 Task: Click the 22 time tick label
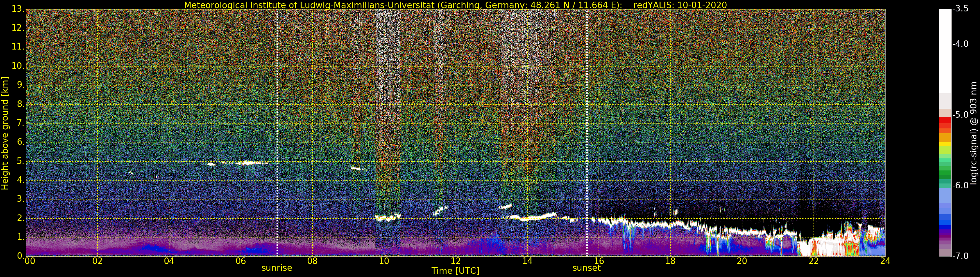[x=813, y=261]
